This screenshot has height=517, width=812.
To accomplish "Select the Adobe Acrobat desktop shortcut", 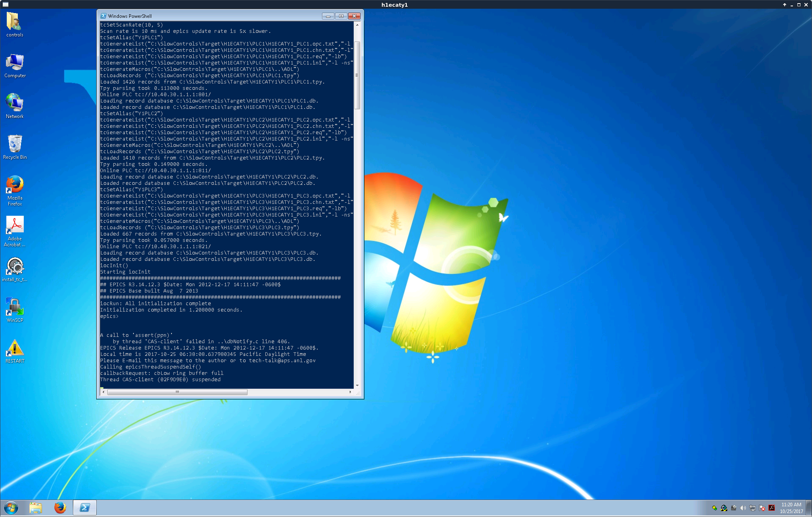I will [15, 232].
